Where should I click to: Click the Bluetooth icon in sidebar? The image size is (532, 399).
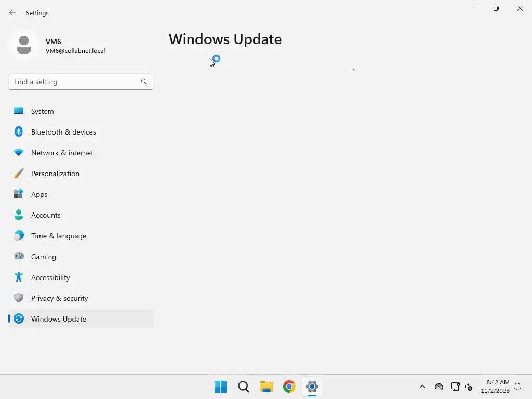click(x=19, y=131)
